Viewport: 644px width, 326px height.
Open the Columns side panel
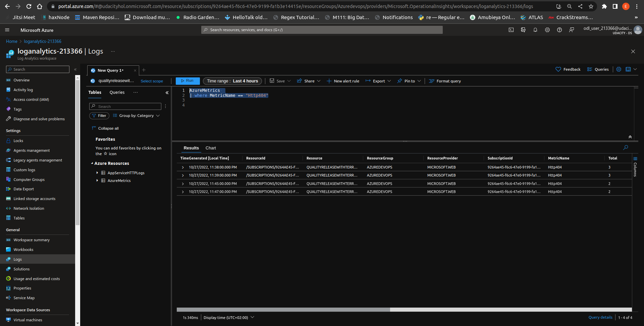[635, 168]
